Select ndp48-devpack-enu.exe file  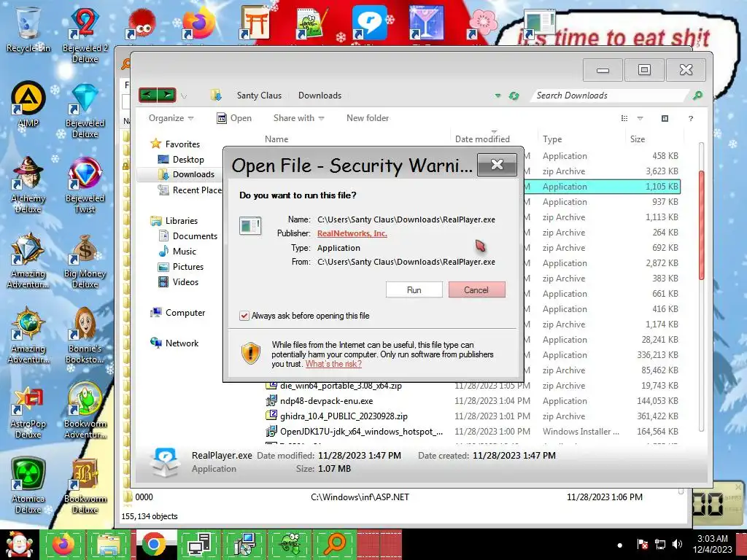tap(326, 401)
